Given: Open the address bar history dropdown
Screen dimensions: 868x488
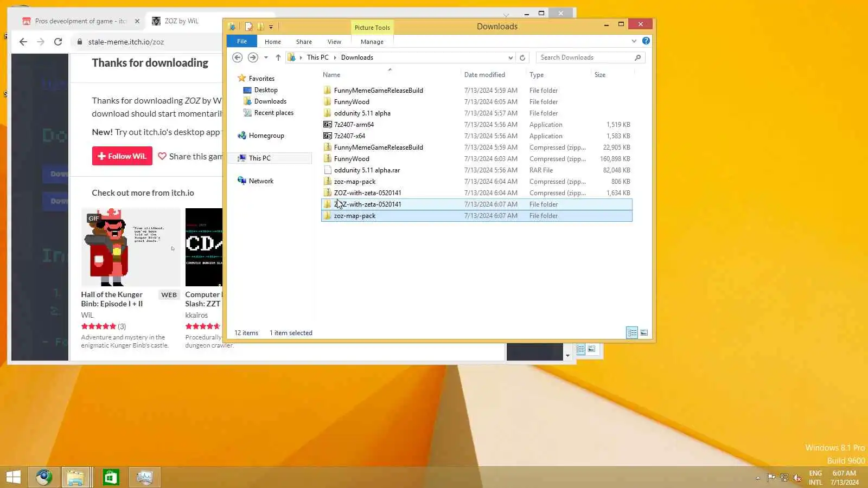Looking at the screenshot, I should 510,57.
